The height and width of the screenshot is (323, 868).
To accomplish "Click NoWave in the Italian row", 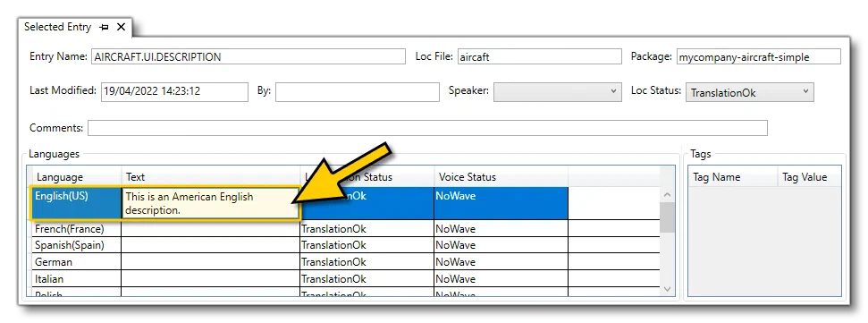I will 501,278.
